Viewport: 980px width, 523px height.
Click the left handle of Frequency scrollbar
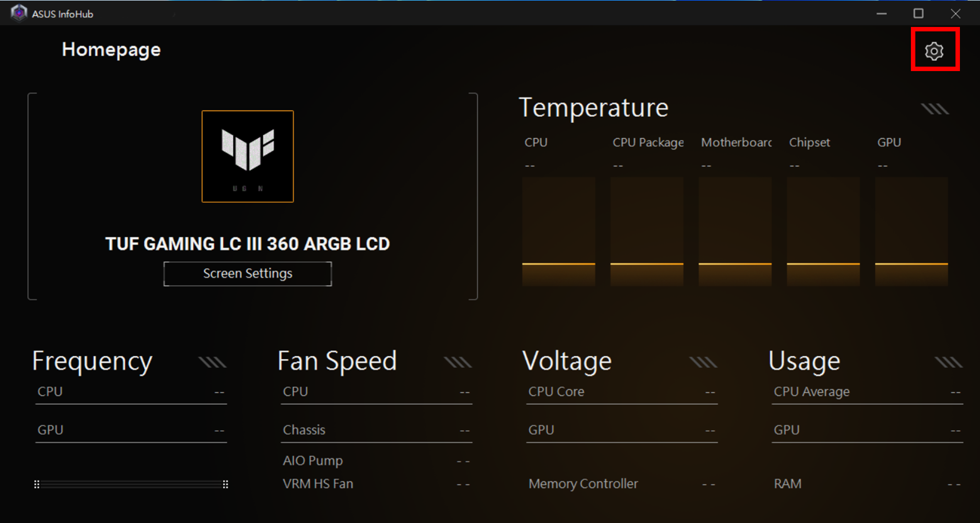click(x=37, y=484)
